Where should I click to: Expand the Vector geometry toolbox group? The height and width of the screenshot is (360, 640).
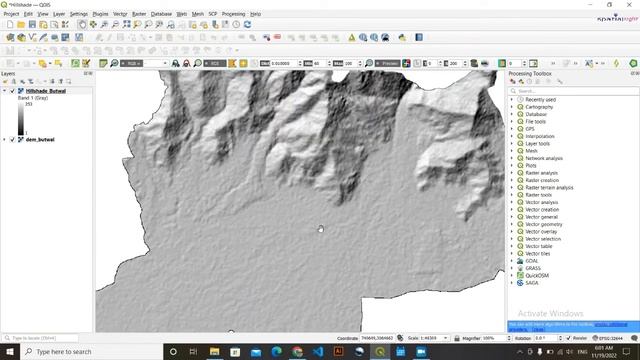point(512,224)
